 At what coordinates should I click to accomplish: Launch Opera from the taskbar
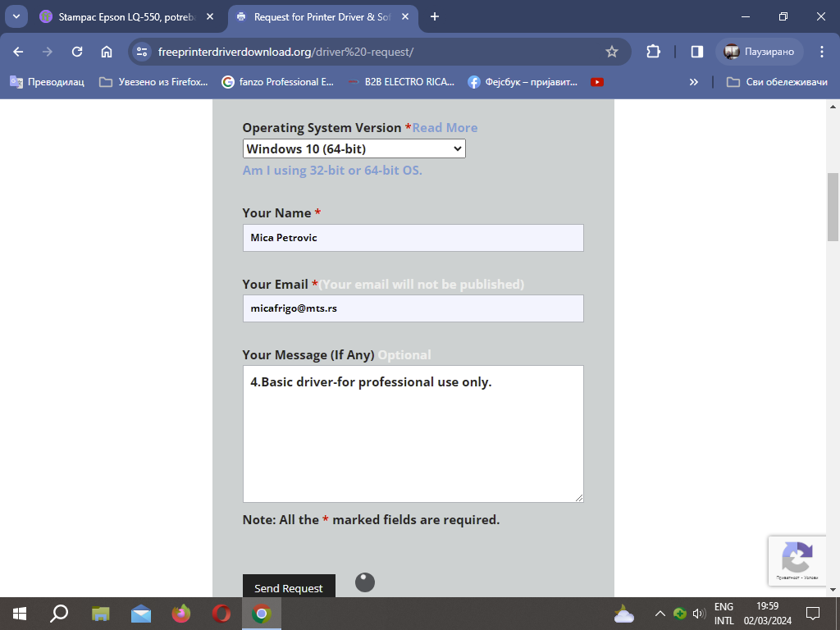click(x=221, y=613)
